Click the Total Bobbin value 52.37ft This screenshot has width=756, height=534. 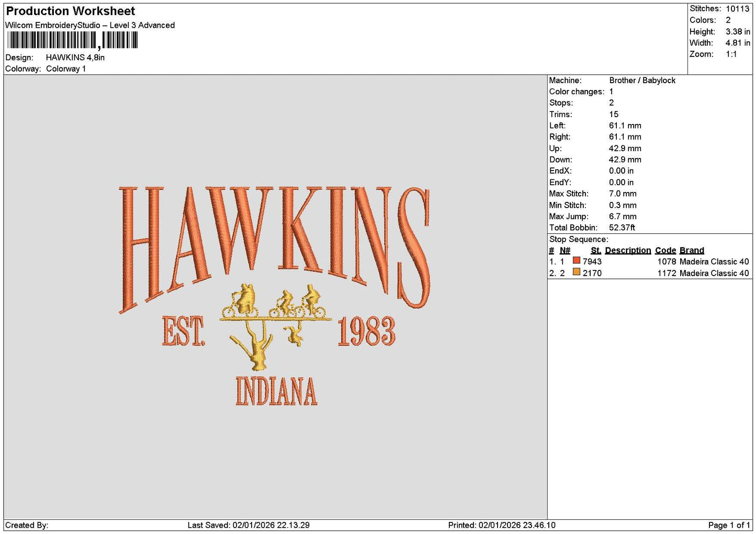tap(622, 228)
